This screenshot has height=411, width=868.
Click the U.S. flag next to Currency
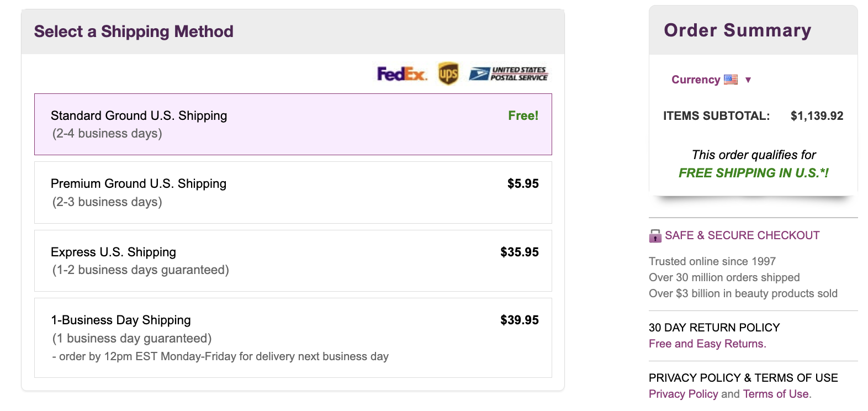(x=732, y=79)
